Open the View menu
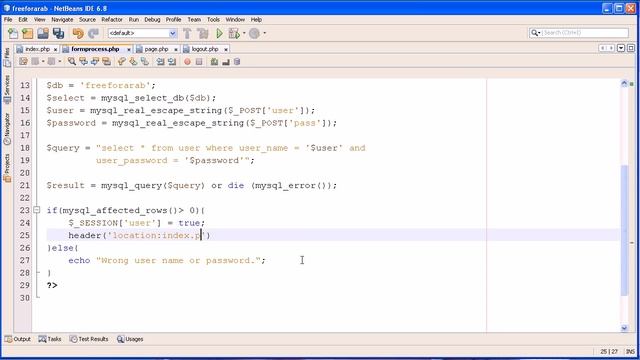Viewport: 640px width, 360px height. [x=40, y=20]
